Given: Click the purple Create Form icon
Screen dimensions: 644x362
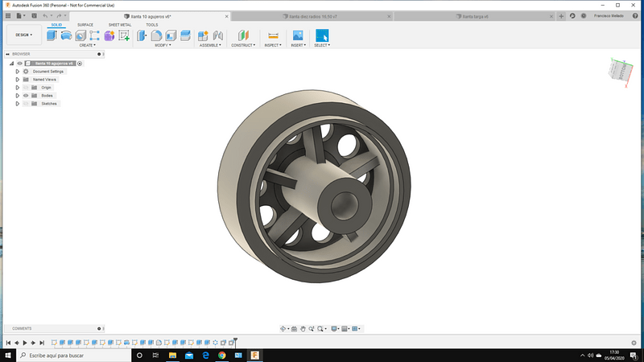Looking at the screenshot, I should tap(109, 35).
